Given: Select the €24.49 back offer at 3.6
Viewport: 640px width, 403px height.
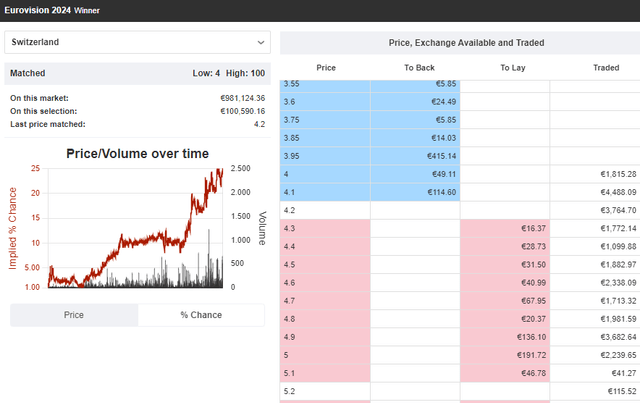Looking at the screenshot, I should point(415,102).
